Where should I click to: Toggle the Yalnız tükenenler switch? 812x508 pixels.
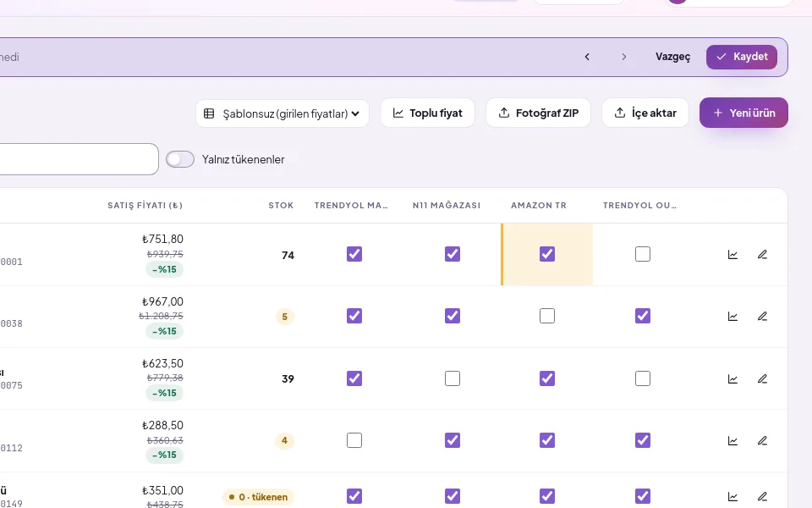(x=180, y=159)
